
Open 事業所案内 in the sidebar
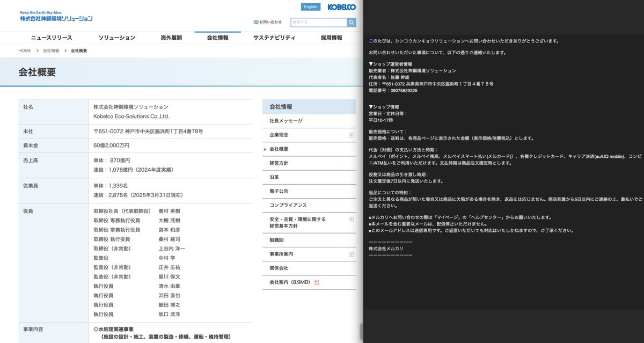tap(281, 254)
